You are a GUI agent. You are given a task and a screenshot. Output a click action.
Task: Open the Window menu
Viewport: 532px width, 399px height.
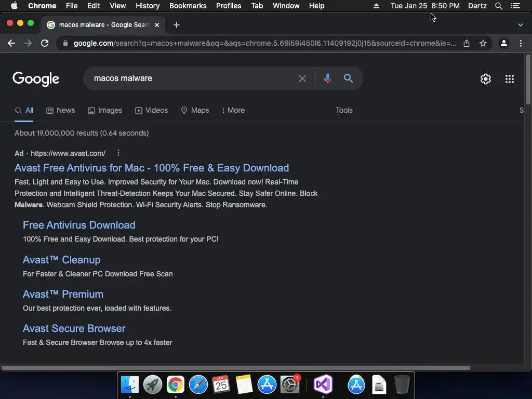pyautogui.click(x=286, y=6)
